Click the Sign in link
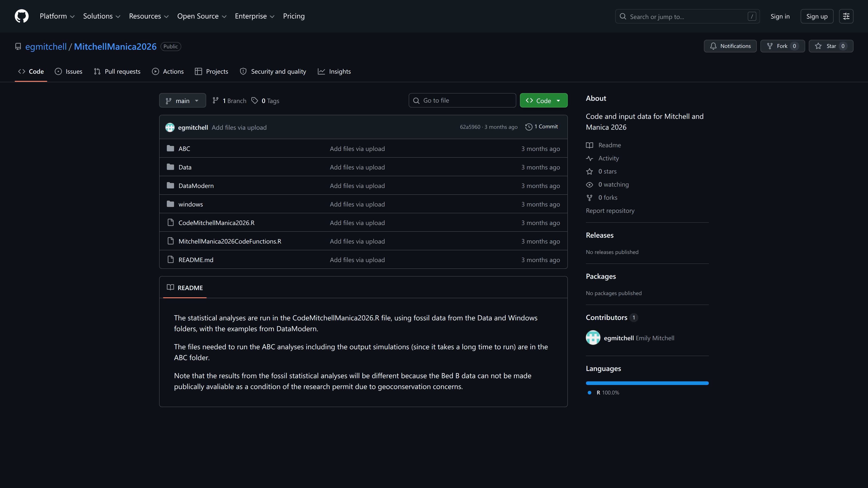868x488 pixels. (x=780, y=16)
